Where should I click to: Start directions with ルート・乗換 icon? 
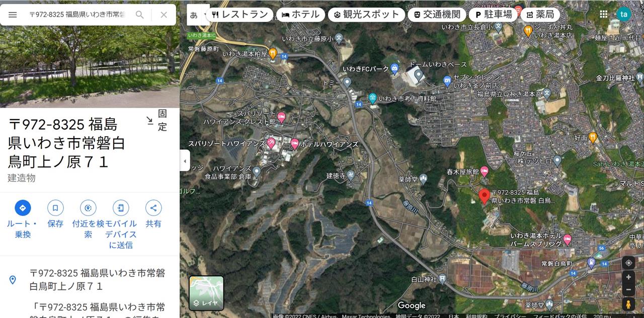click(23, 207)
